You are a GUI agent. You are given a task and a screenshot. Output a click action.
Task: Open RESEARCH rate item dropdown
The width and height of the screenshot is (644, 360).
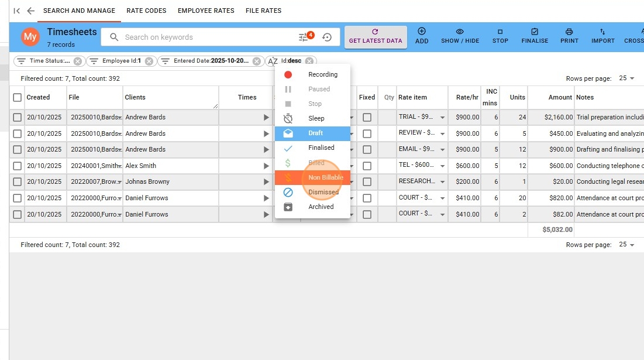click(442, 181)
